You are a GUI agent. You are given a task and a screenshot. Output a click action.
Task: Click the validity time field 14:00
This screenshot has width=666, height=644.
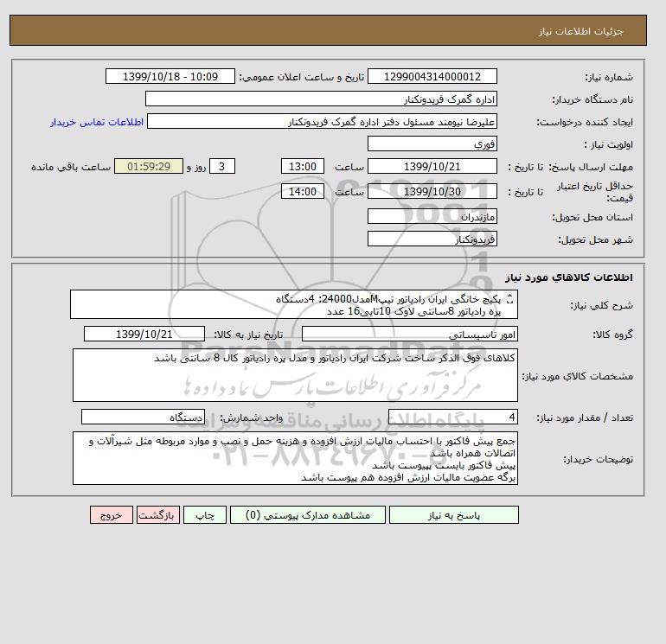[x=303, y=191]
